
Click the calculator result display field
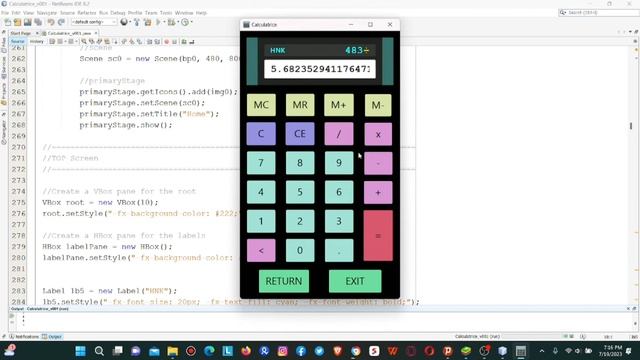tap(320, 69)
